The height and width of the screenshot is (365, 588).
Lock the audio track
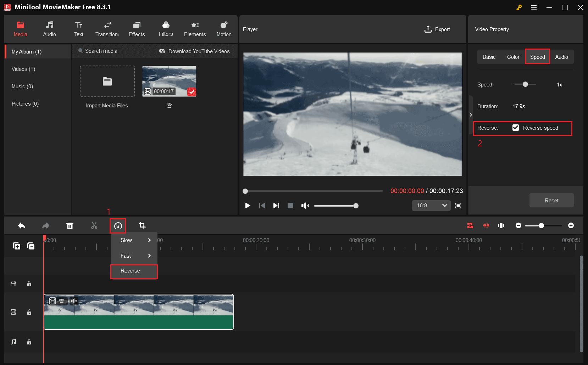click(x=29, y=342)
